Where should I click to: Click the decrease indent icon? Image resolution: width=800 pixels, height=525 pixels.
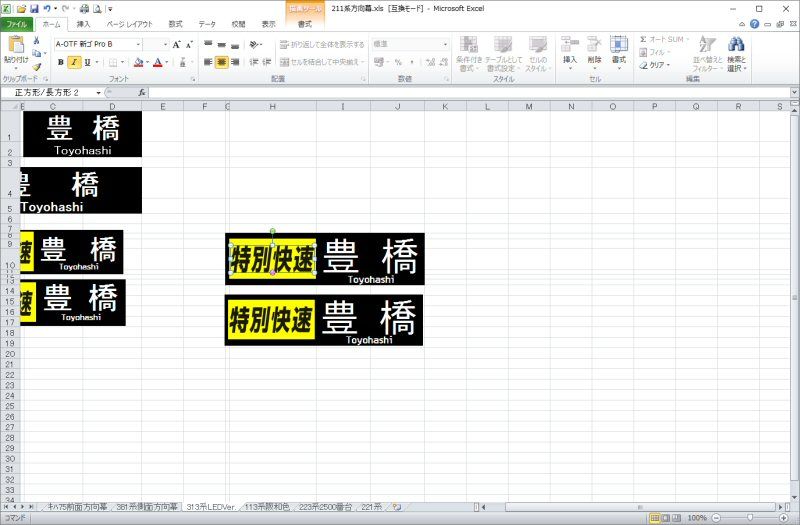[254, 62]
